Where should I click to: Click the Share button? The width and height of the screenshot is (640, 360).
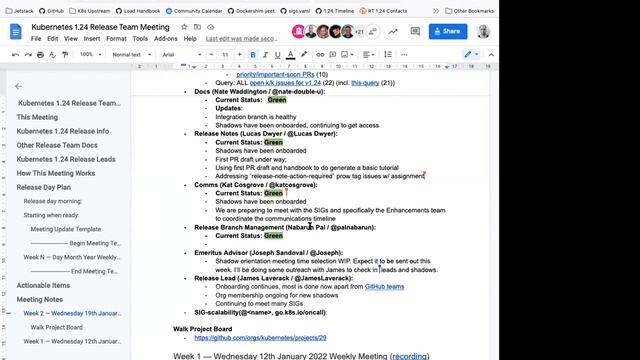coord(448,31)
